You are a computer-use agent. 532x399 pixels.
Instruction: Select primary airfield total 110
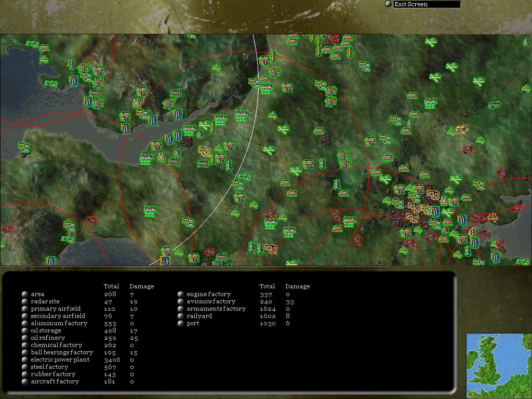[x=109, y=309]
